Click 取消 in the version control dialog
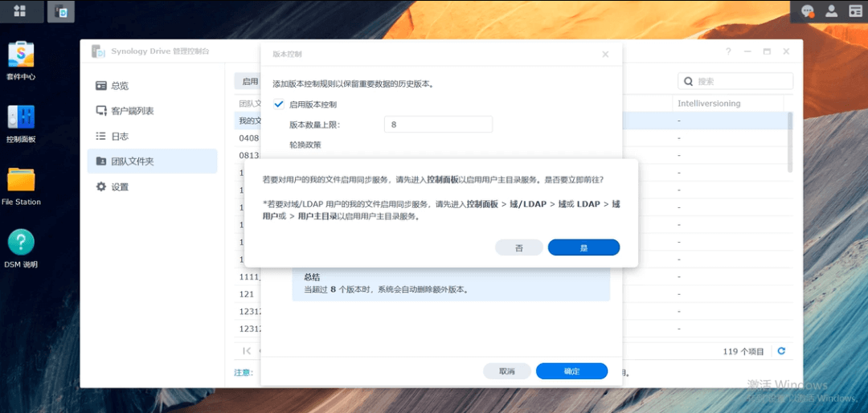 (506, 371)
